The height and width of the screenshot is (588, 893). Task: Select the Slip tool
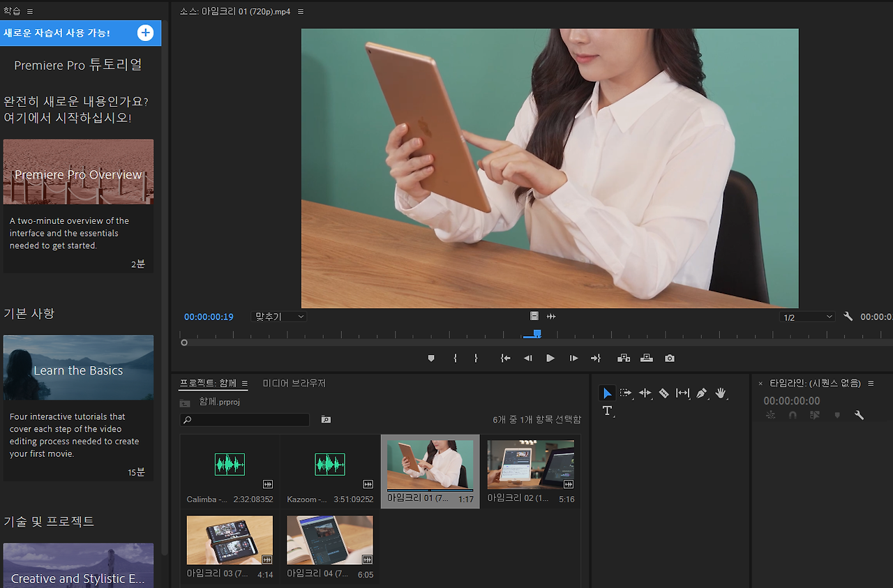682,393
